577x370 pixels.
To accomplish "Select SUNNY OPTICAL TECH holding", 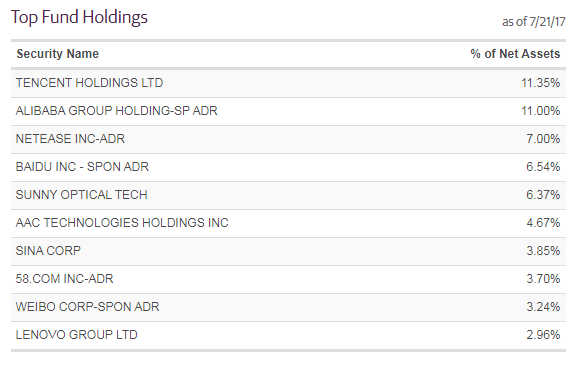I will (288, 195).
